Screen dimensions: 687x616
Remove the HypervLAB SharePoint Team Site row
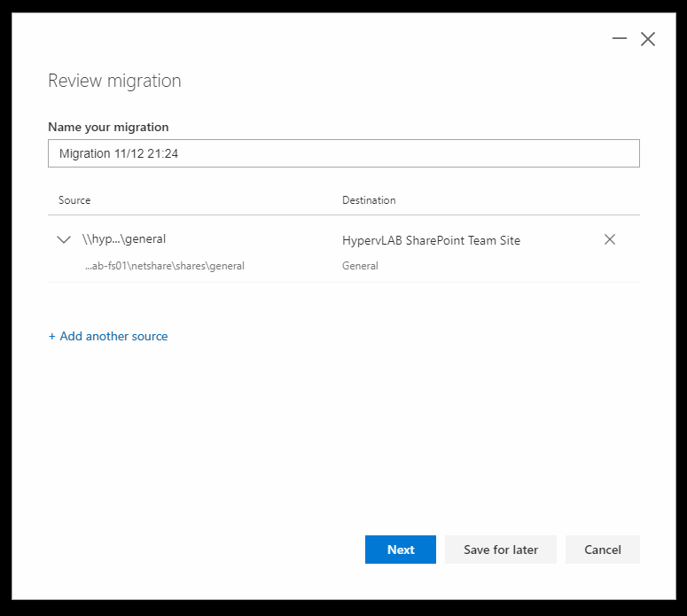pyautogui.click(x=610, y=239)
